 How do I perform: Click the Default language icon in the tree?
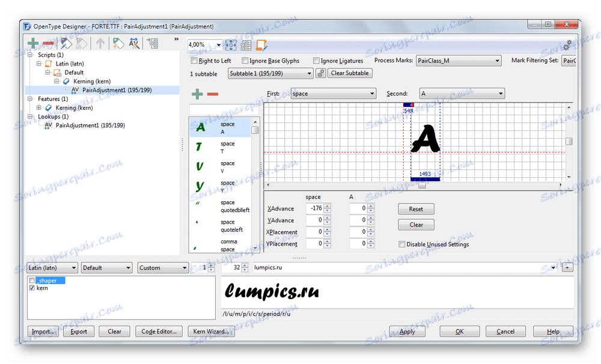(58, 73)
